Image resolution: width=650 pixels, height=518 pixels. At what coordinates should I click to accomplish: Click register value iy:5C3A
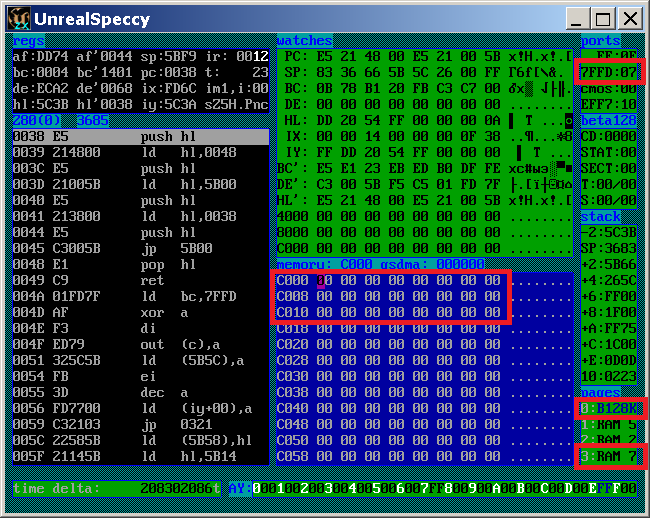tap(168, 104)
